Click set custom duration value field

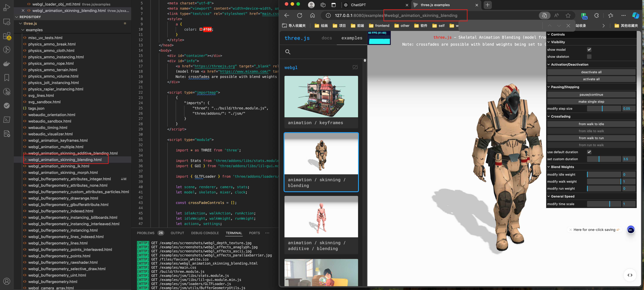pos(629,159)
